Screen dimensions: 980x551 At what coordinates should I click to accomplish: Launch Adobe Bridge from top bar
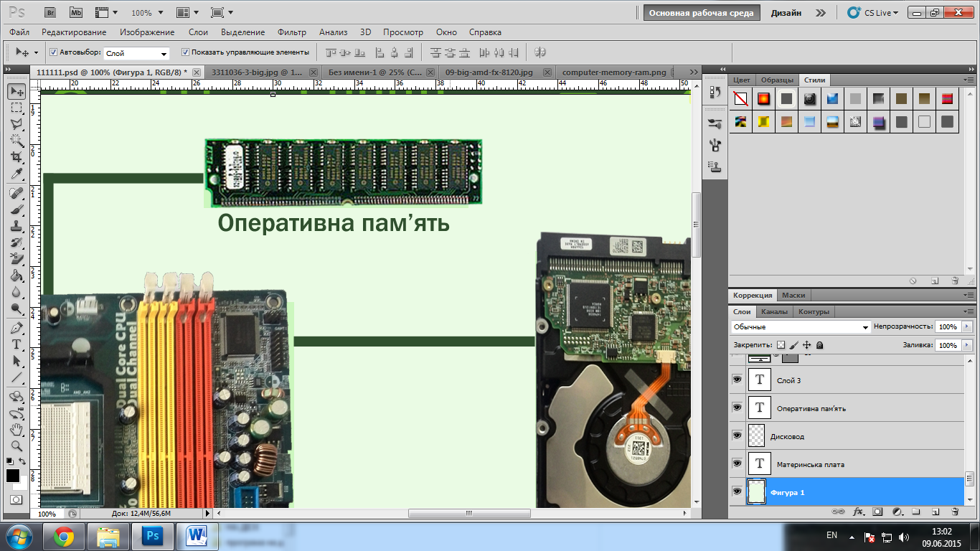51,12
